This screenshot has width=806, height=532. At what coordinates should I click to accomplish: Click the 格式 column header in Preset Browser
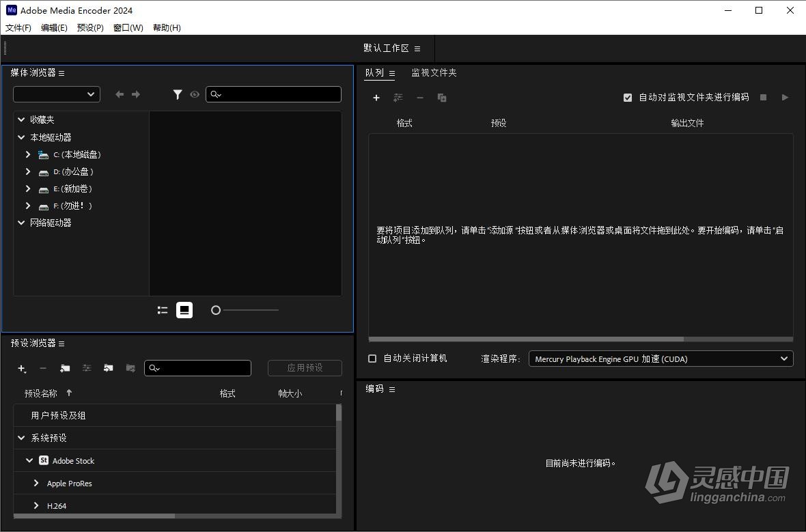pos(227,394)
